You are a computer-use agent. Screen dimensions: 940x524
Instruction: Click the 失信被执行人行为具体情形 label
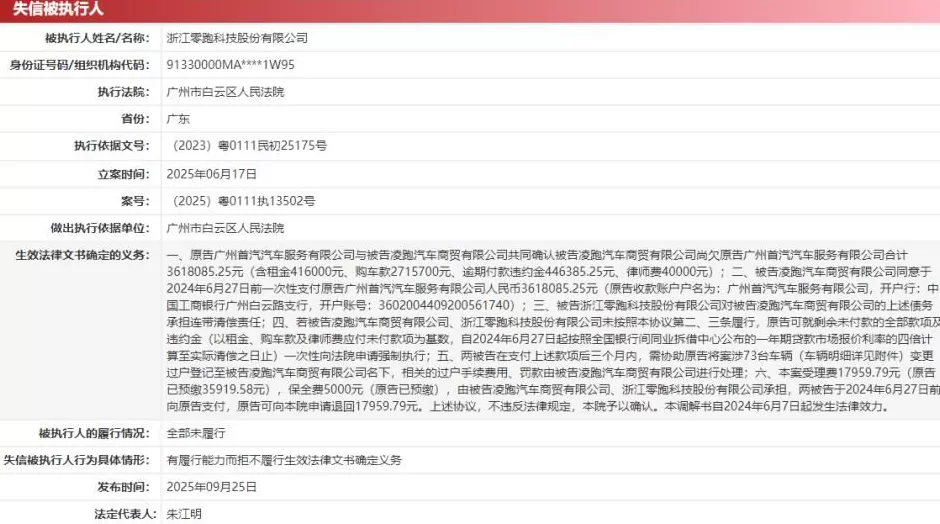[76, 460]
